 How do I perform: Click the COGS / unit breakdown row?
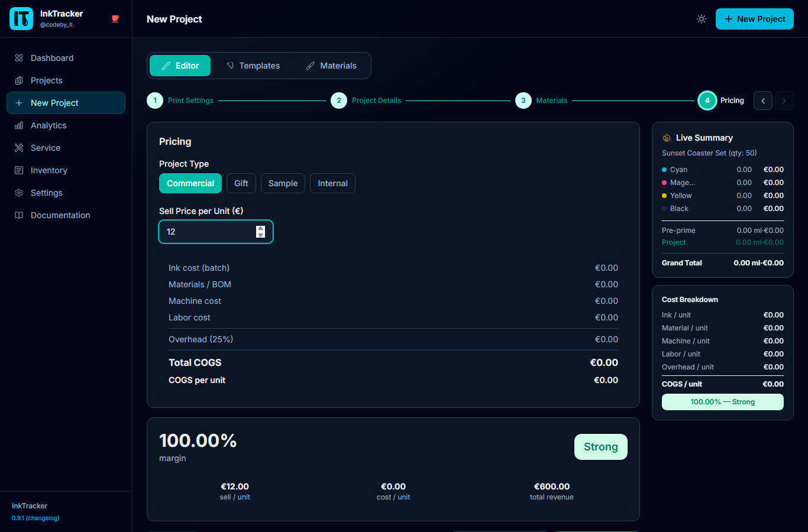click(723, 384)
